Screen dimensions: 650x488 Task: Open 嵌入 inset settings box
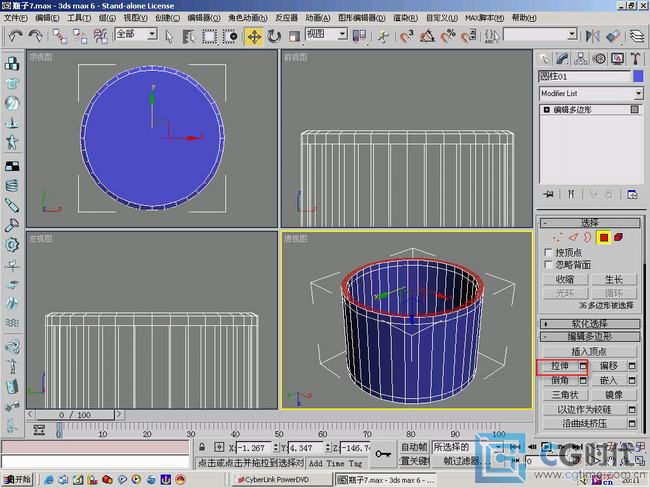(x=632, y=380)
